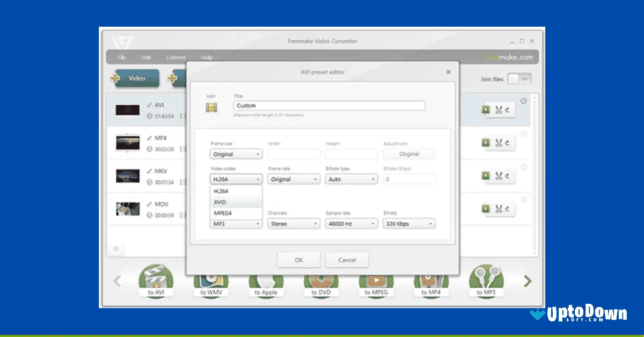Open the Sample rate dropdown
644x337 pixels.
(x=351, y=224)
